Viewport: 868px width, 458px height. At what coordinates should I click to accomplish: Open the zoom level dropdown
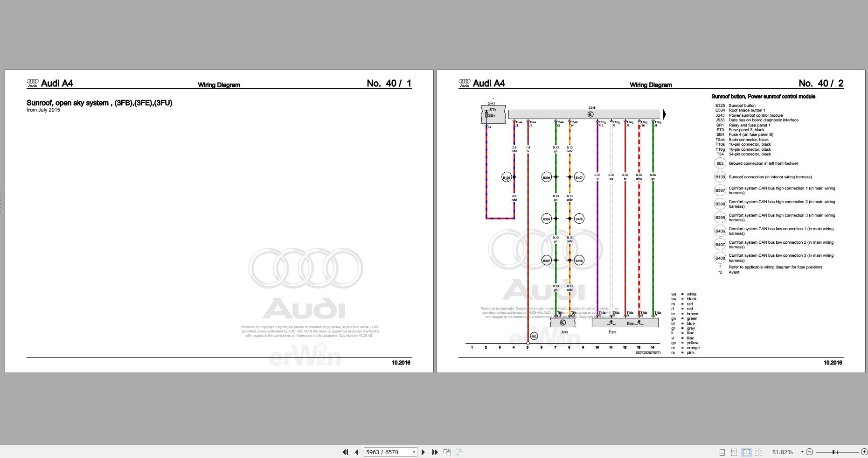click(802, 452)
